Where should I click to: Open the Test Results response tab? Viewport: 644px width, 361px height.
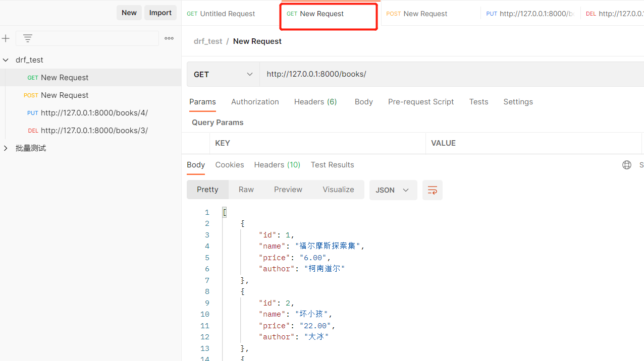(x=332, y=165)
